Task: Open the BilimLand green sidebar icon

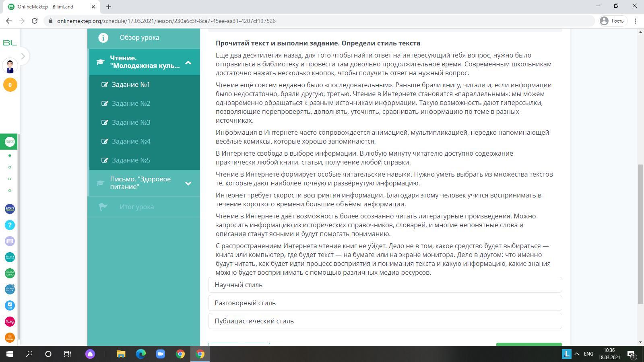Action: (x=10, y=273)
